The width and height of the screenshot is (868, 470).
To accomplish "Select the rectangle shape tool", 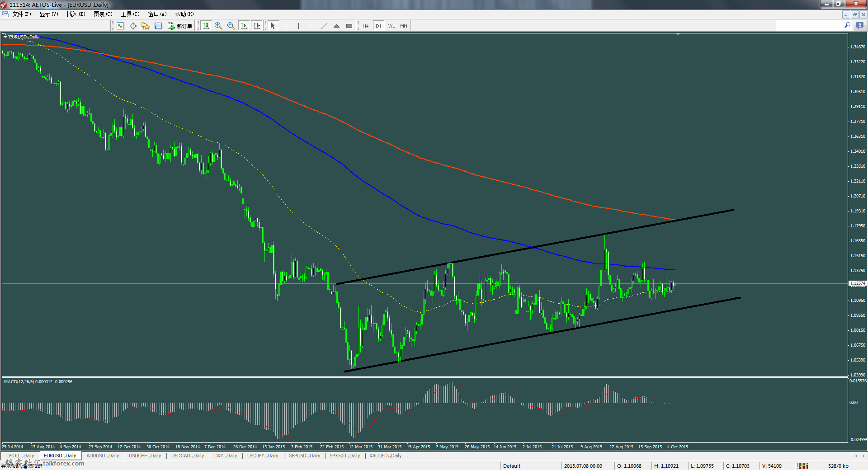I will click(x=349, y=26).
